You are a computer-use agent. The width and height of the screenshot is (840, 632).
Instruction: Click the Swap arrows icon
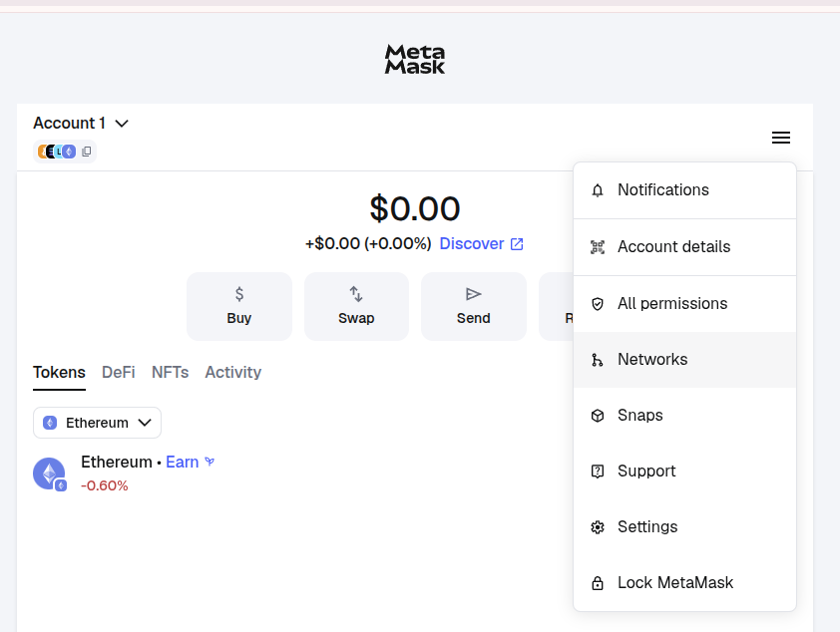[356, 295]
